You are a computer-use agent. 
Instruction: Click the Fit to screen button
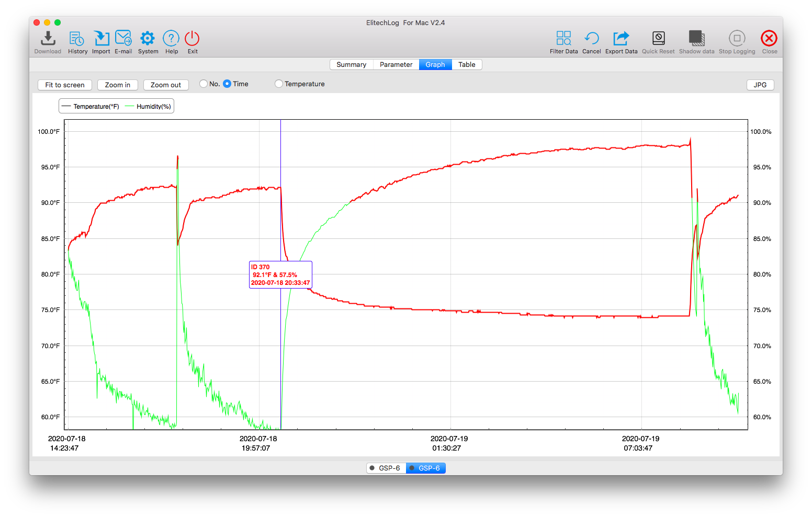coord(65,85)
